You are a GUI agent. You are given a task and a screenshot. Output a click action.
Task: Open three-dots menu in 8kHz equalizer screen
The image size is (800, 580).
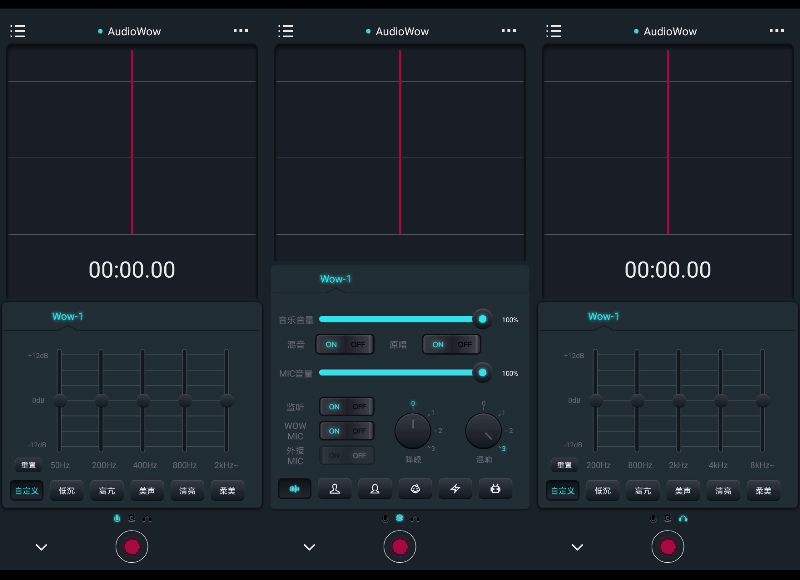click(x=777, y=31)
